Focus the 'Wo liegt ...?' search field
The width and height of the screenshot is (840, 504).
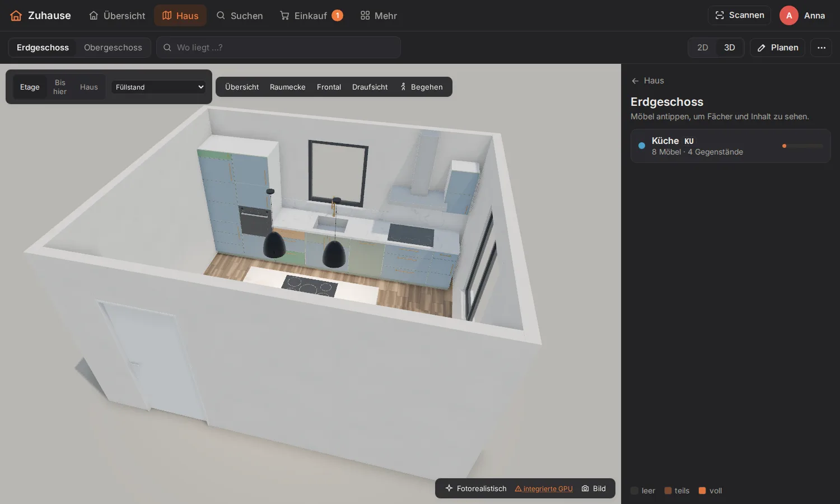(x=278, y=48)
